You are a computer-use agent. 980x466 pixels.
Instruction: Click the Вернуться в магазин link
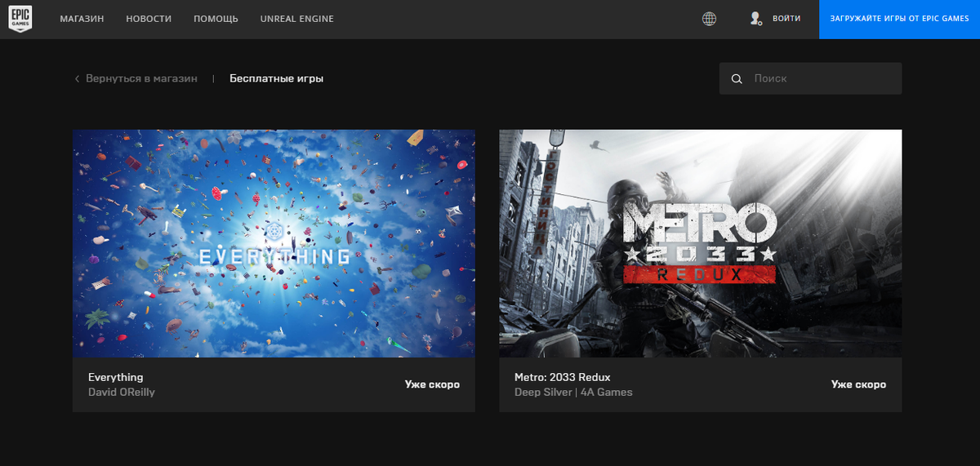(x=141, y=79)
